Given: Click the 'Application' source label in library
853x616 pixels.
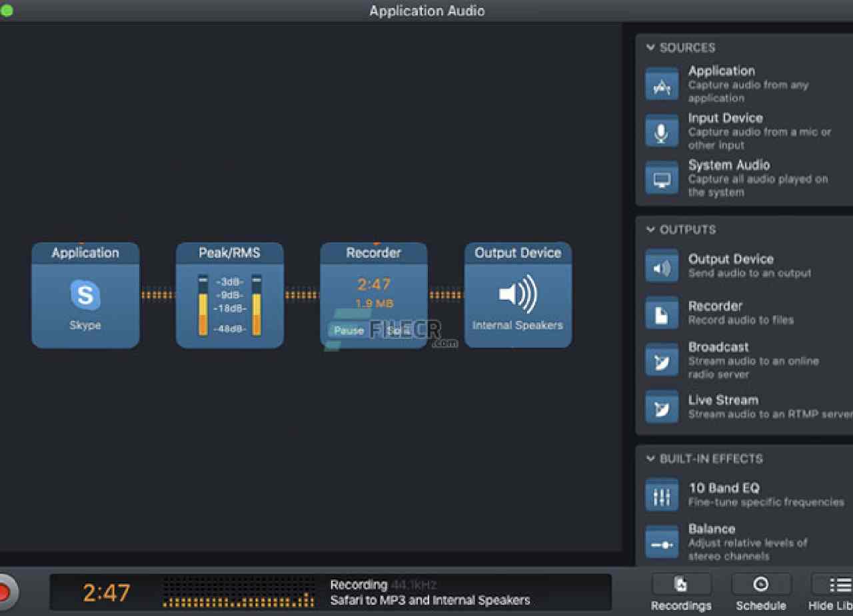Looking at the screenshot, I should pos(722,71).
